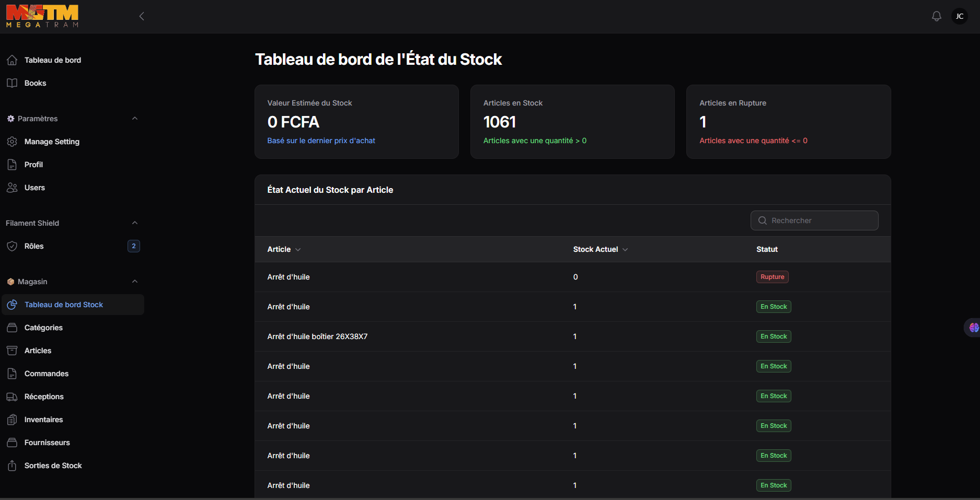Collapse the sidebar with the chevron arrow
This screenshot has width=980, height=500.
[x=142, y=16]
